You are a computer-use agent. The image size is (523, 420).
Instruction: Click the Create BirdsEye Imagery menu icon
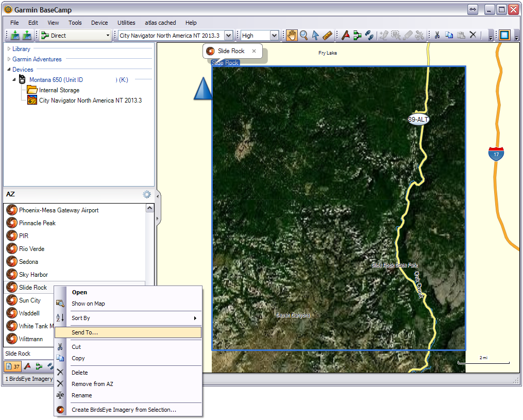point(60,410)
